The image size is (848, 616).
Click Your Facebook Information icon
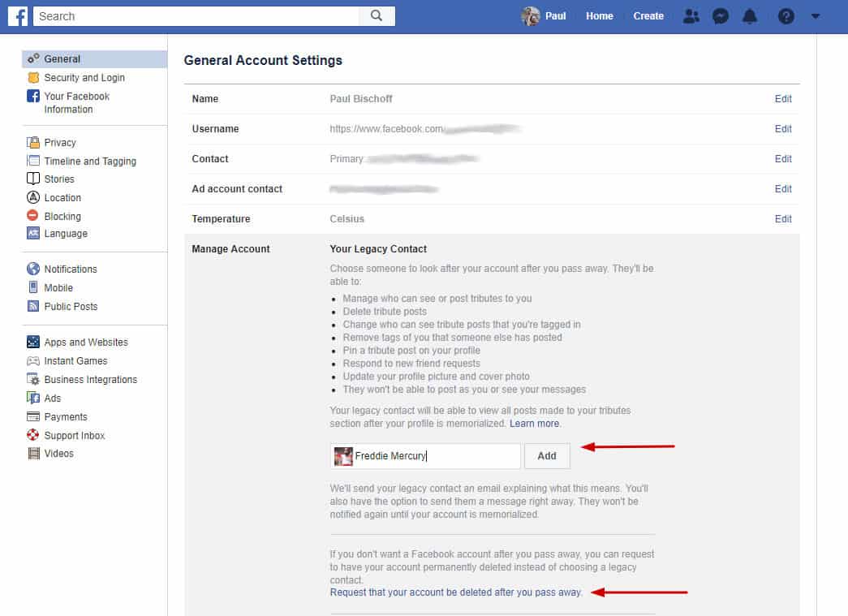(33, 96)
